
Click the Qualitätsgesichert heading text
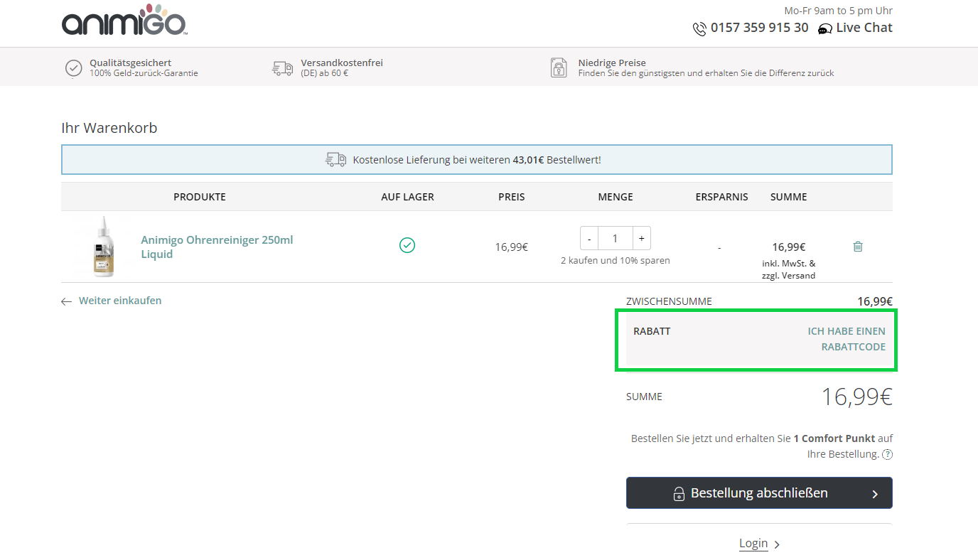[x=130, y=63]
